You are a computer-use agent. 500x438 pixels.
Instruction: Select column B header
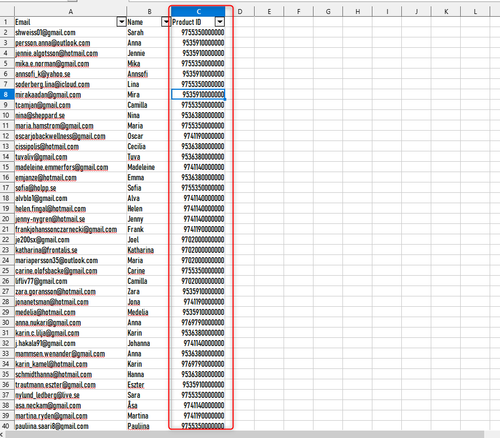(x=149, y=12)
